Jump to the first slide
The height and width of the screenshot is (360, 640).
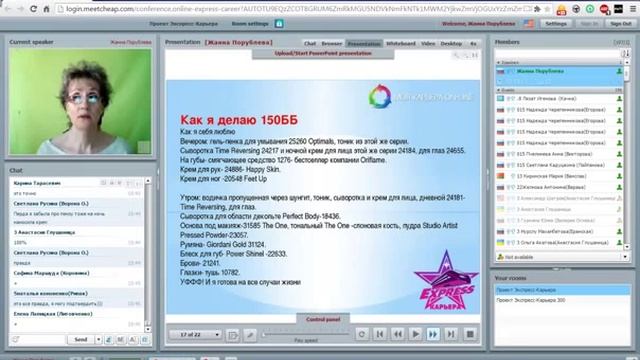click(380, 334)
